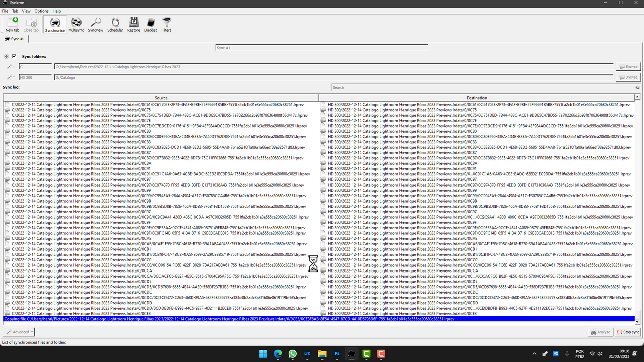This screenshot has height=362, width=644.
Task: Open the Multisync view
Action: (x=76, y=24)
